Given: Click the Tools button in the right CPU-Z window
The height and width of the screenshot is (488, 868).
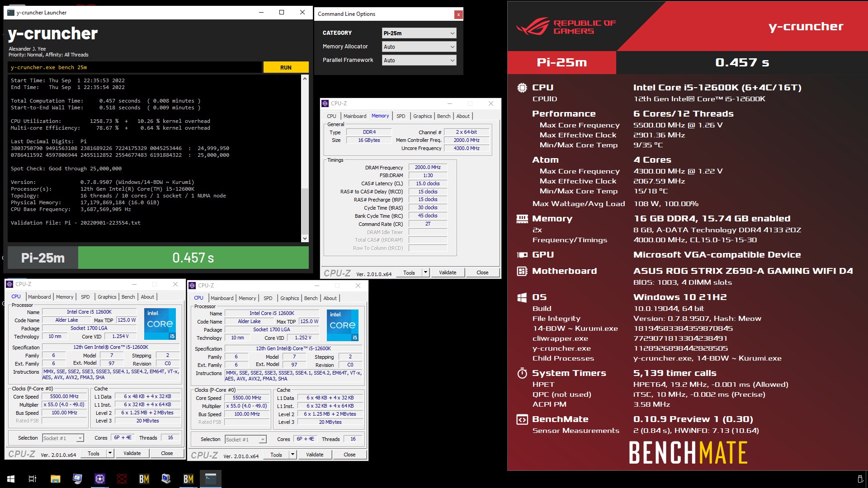Looking at the screenshot, I should point(276,455).
